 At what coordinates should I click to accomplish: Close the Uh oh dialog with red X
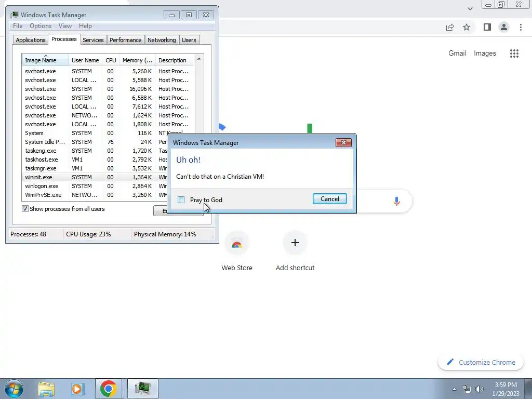click(343, 142)
